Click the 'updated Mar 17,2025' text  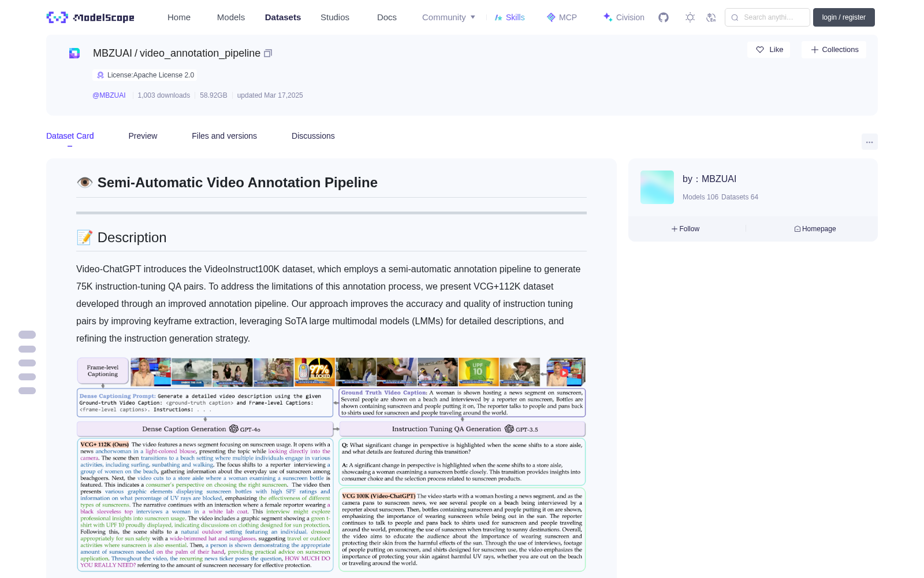tap(270, 95)
